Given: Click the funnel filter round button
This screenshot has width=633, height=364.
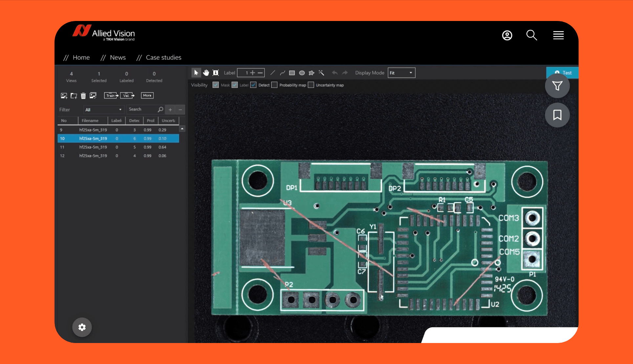Looking at the screenshot, I should tap(557, 86).
